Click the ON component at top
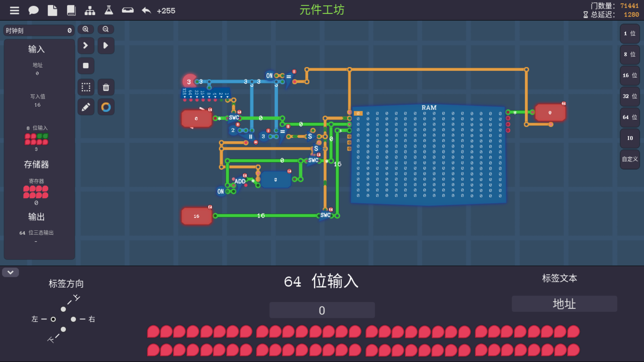Screen dimensions: 644x362 click(269, 76)
